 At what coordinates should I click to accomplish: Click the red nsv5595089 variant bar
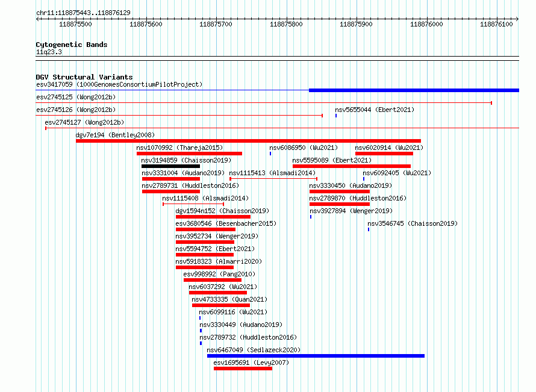coord(352,166)
